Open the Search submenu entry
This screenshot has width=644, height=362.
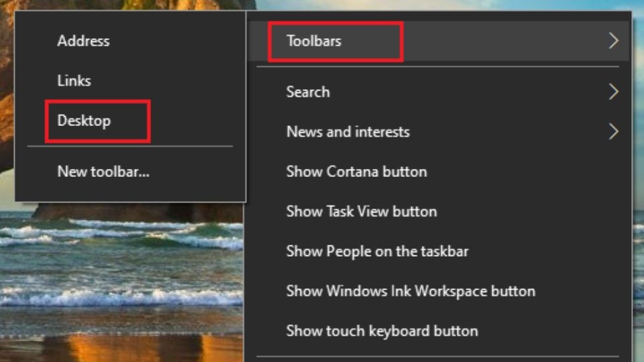coord(438,92)
